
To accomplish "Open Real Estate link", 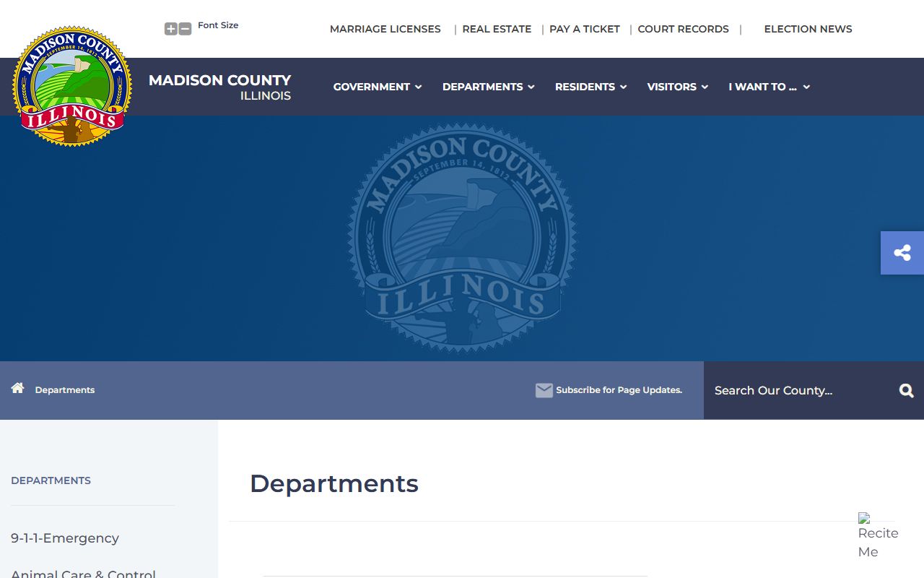I will tap(497, 29).
